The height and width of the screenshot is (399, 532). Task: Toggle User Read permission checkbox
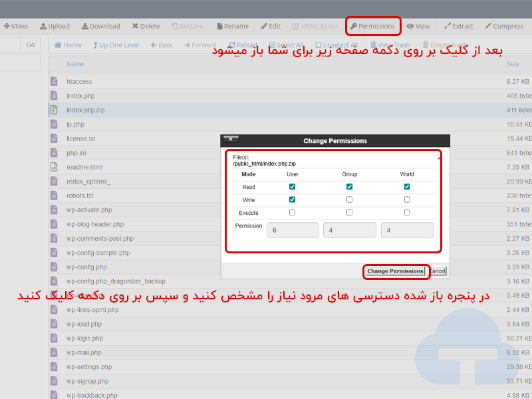click(292, 187)
